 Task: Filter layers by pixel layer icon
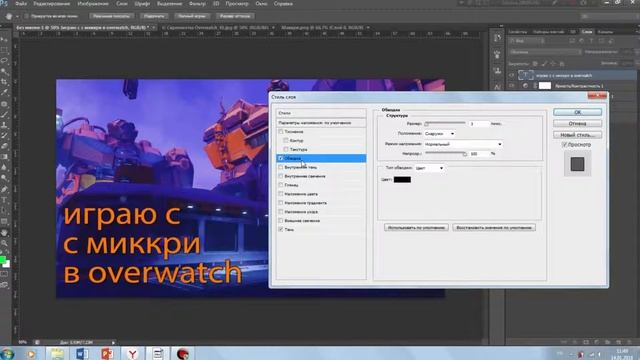coord(572,41)
